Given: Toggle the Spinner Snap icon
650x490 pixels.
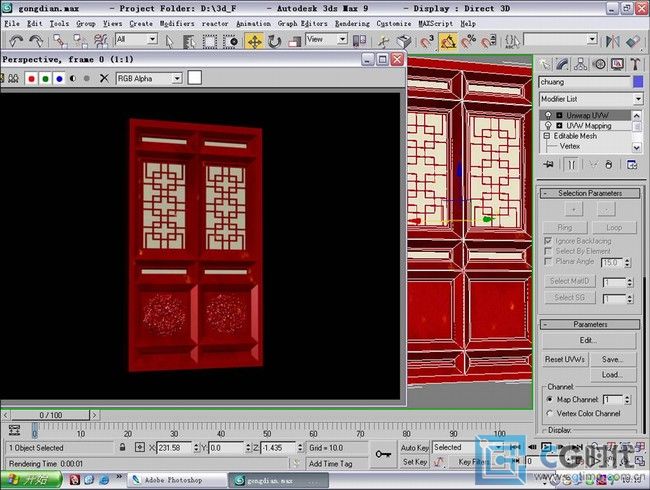Looking at the screenshot, I should tap(489, 41).
